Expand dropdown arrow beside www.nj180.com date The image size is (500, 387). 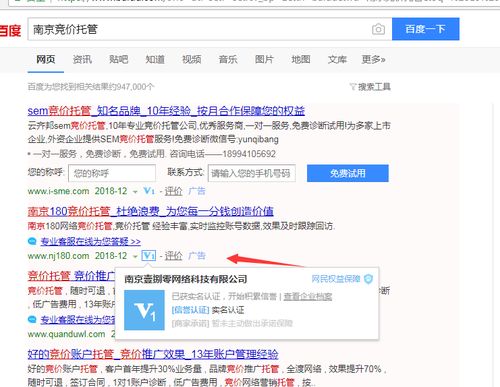pyautogui.click(x=135, y=256)
